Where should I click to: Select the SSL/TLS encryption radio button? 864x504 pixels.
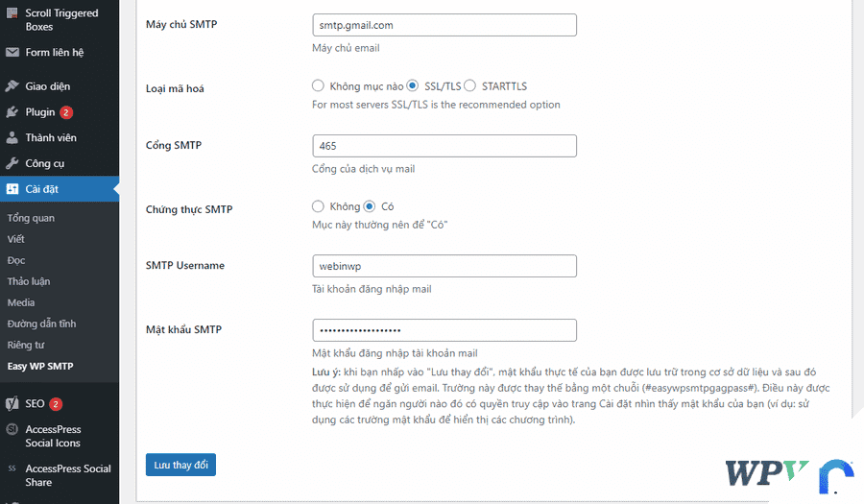click(x=413, y=86)
